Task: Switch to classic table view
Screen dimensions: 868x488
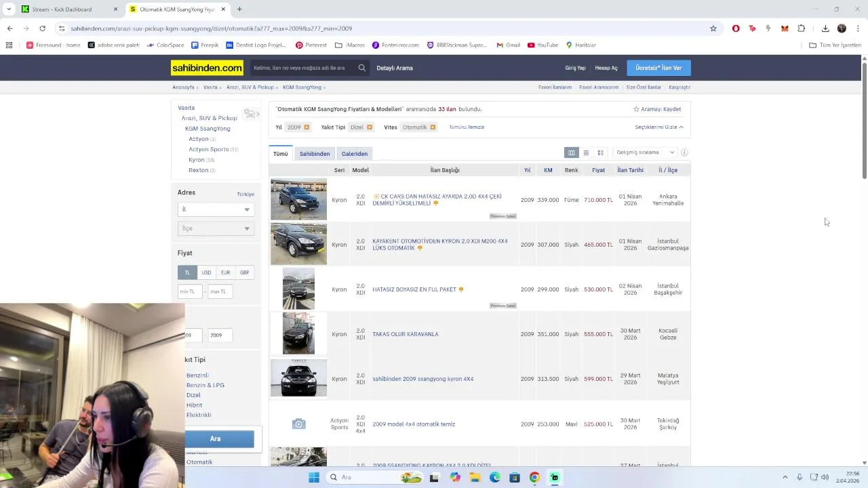Action: [572, 152]
